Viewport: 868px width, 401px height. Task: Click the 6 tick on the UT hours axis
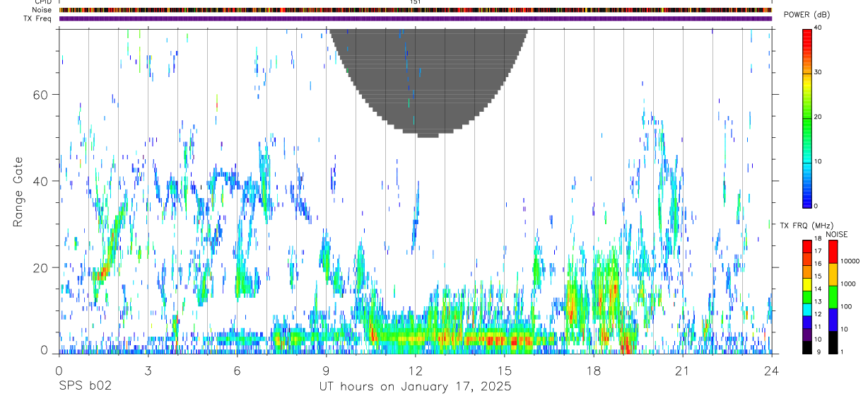(237, 371)
